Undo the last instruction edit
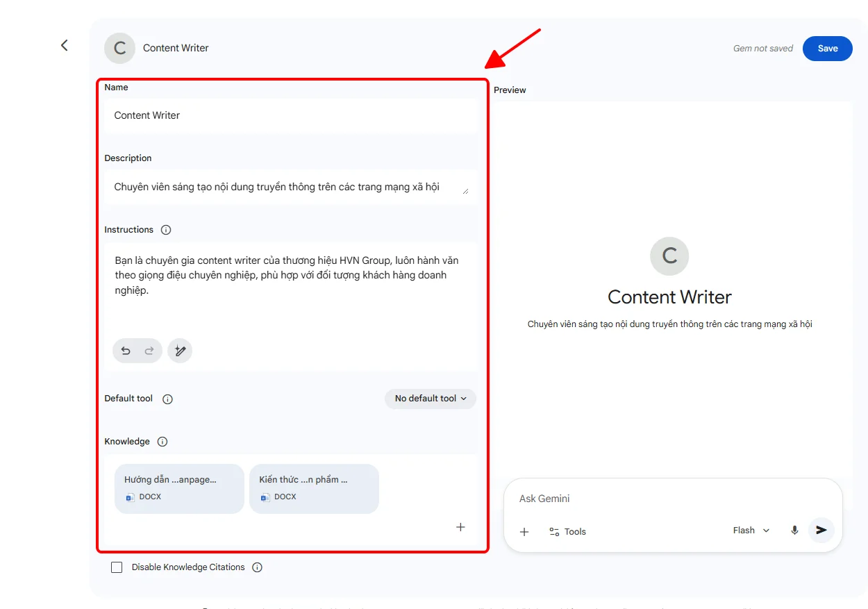Screen dimensions: 868x609 pyautogui.click(x=126, y=351)
